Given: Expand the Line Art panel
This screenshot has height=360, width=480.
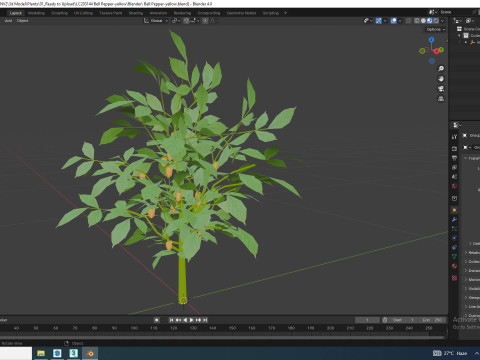Looking at the screenshot, I should point(466,307).
